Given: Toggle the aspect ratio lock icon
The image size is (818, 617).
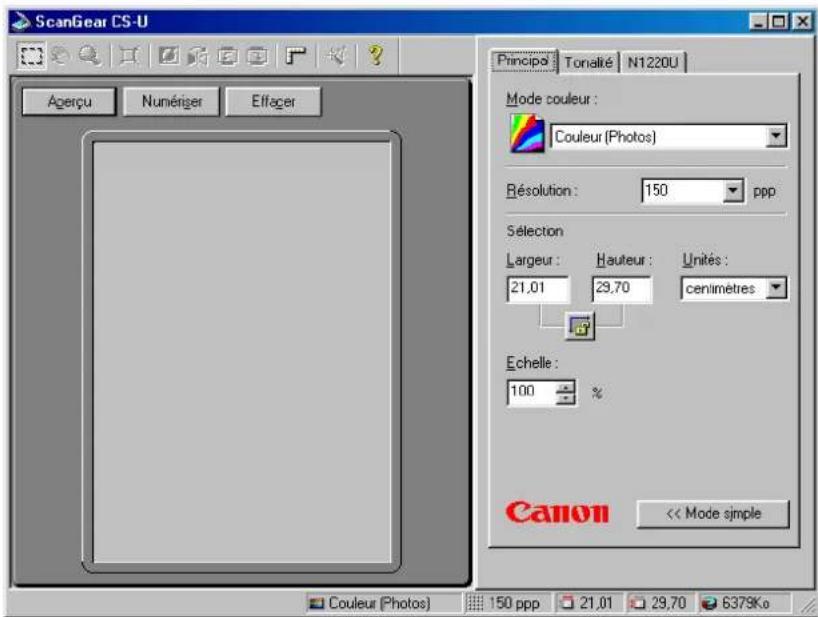Looking at the screenshot, I should 580,326.
